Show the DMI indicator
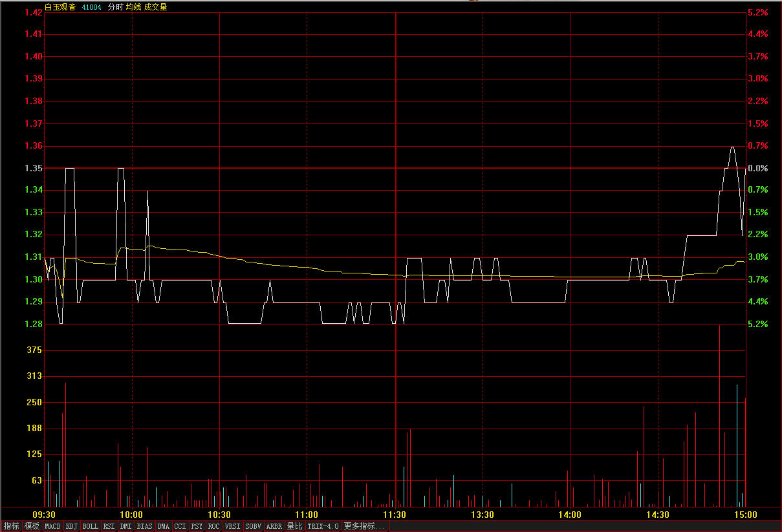Viewport: 782px width, 532px height. tap(126, 526)
